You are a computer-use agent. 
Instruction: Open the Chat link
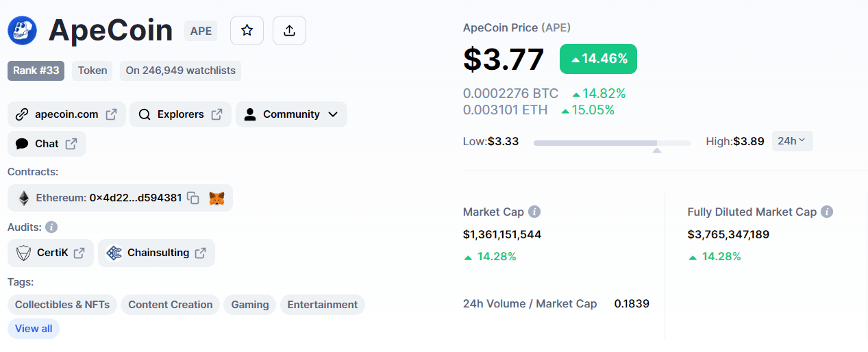tap(47, 144)
